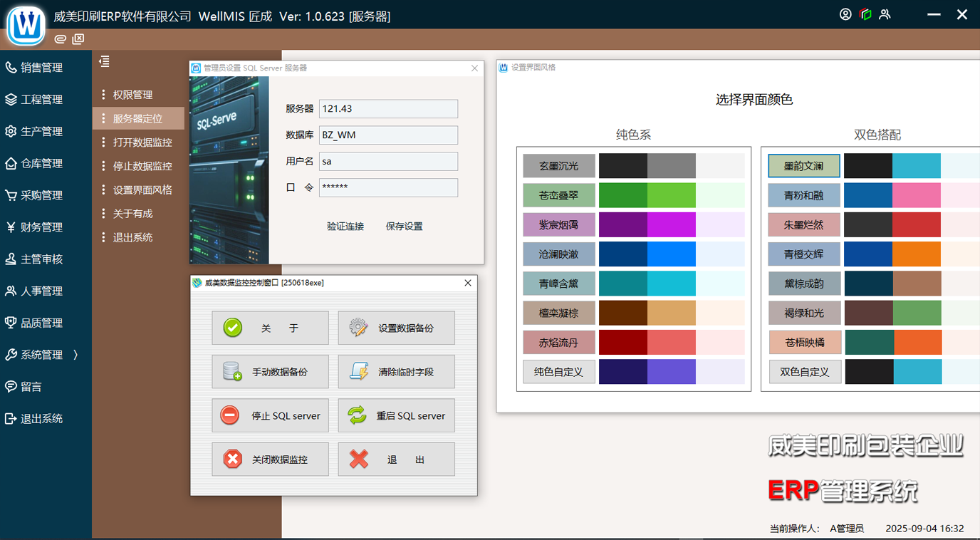Viewport: 980px width, 540px height.
Task: Select the 苍峦叠翠 green color theme
Action: coord(558,195)
